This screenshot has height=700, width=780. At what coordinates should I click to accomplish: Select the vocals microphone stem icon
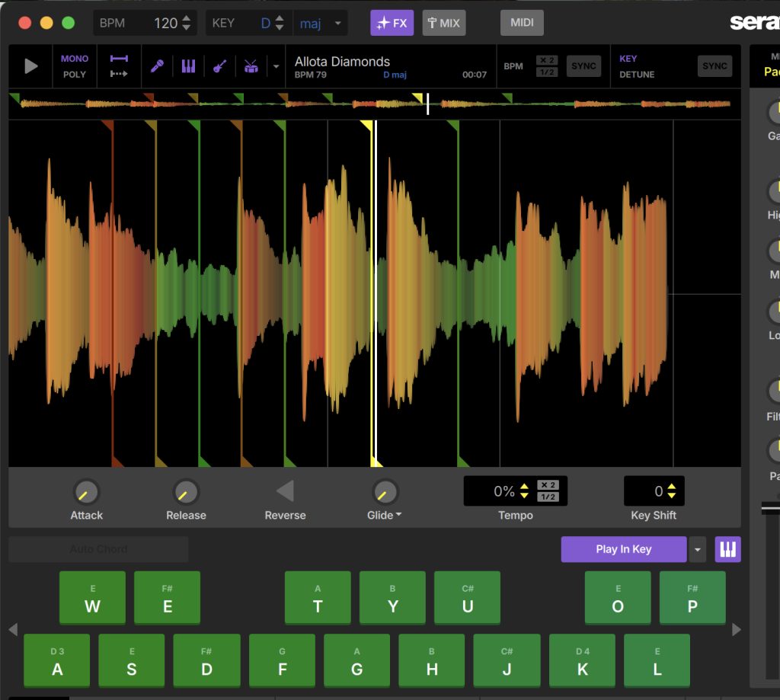coord(157,66)
